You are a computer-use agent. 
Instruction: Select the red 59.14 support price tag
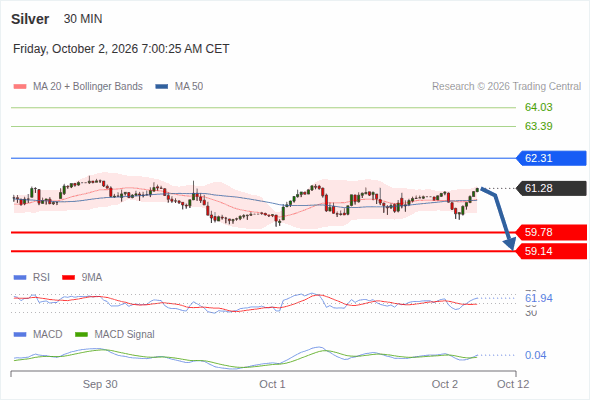pyautogui.click(x=551, y=251)
